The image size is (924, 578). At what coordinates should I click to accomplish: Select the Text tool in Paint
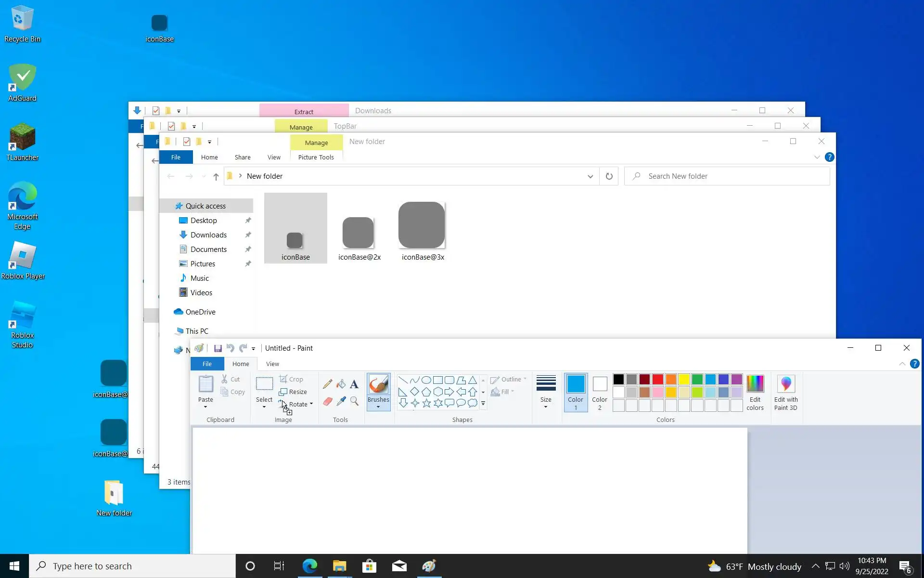(x=354, y=384)
